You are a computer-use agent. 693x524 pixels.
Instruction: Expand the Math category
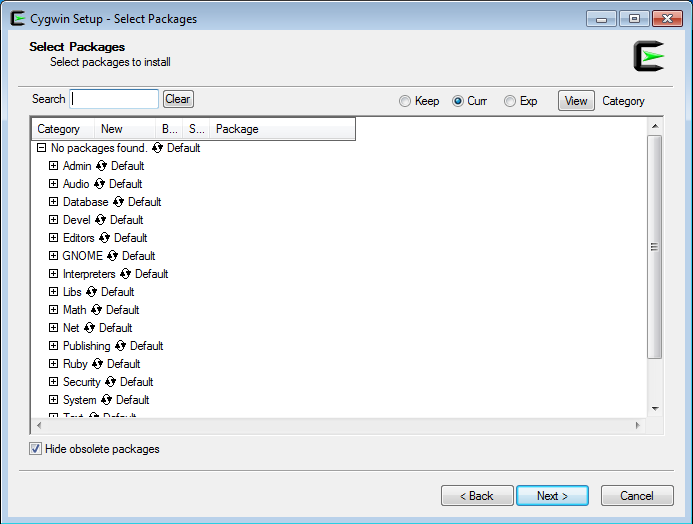pyautogui.click(x=53, y=310)
